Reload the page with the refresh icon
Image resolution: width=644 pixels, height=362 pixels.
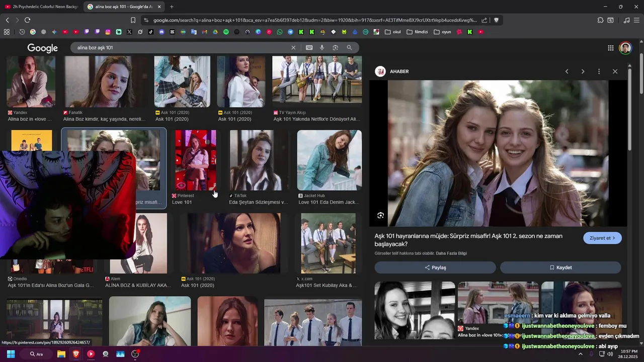(x=27, y=20)
